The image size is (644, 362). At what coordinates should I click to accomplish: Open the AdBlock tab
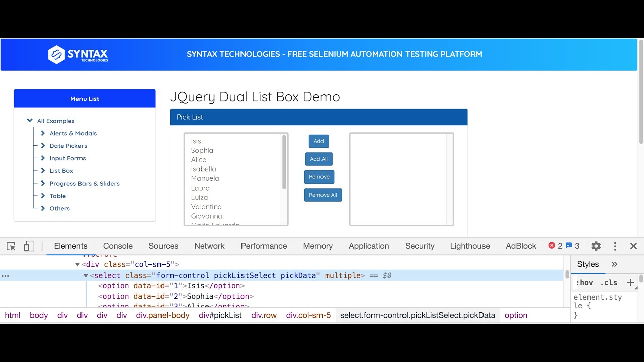[x=521, y=246]
